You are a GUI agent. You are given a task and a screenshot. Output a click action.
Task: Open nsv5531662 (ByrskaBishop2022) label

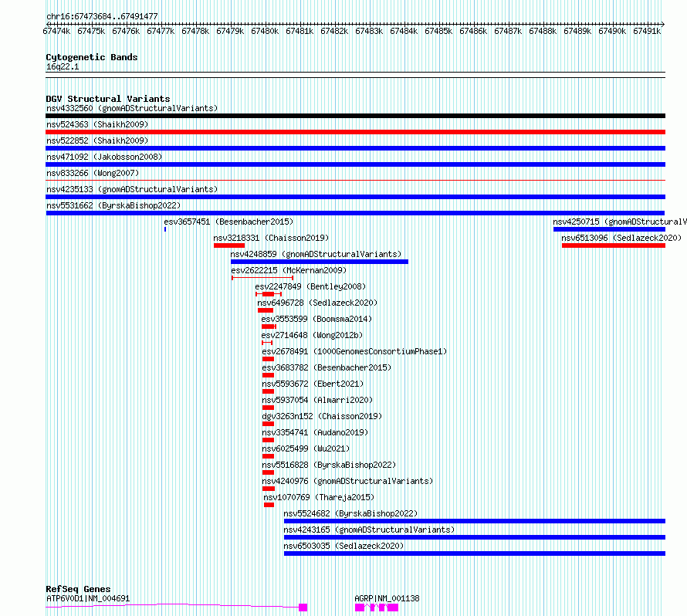coord(113,205)
